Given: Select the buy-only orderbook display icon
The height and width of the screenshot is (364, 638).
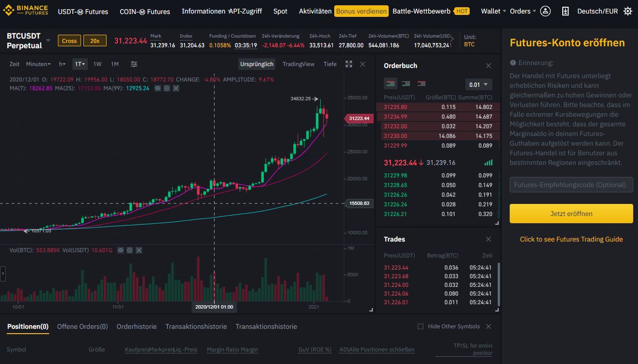Looking at the screenshot, I should coord(405,83).
